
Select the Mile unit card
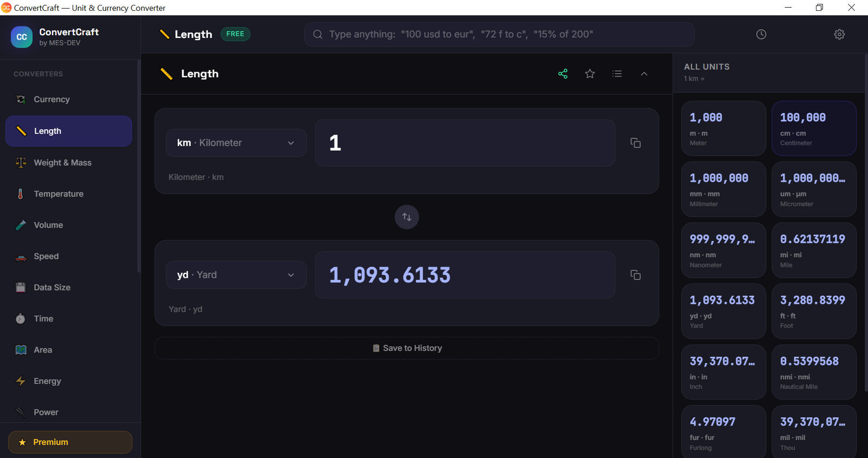[814, 250]
